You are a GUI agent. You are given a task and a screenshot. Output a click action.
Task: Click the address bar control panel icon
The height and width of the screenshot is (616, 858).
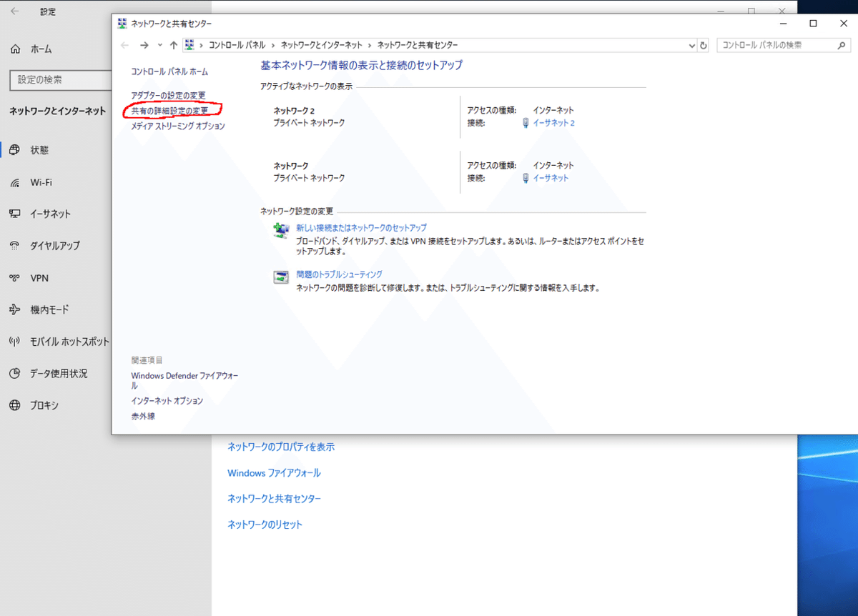pos(189,45)
